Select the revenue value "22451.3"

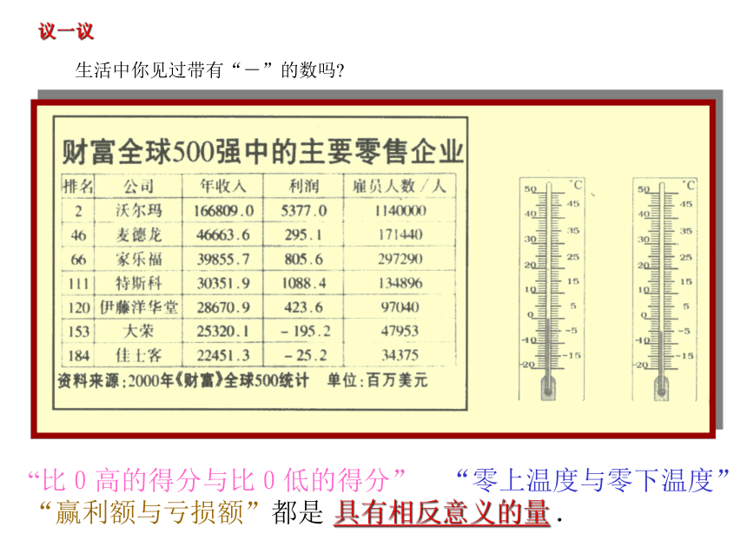point(223,355)
